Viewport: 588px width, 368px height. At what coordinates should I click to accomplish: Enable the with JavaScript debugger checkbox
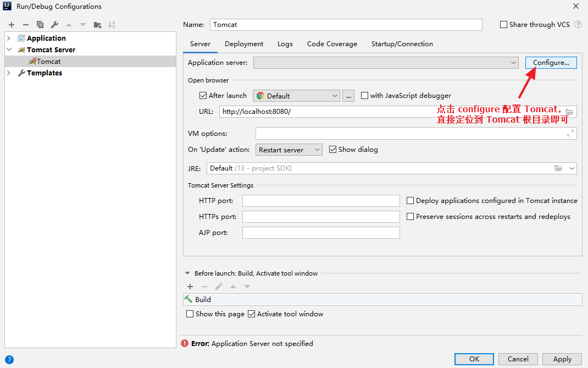[364, 96]
